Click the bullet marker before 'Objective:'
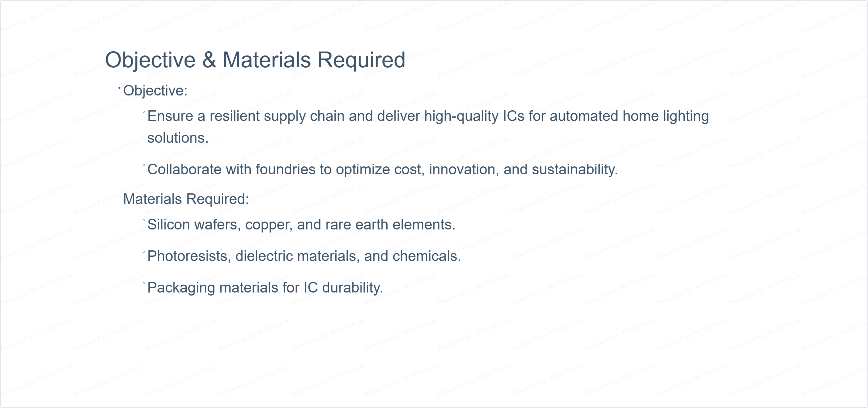868x408 pixels. [x=119, y=88]
